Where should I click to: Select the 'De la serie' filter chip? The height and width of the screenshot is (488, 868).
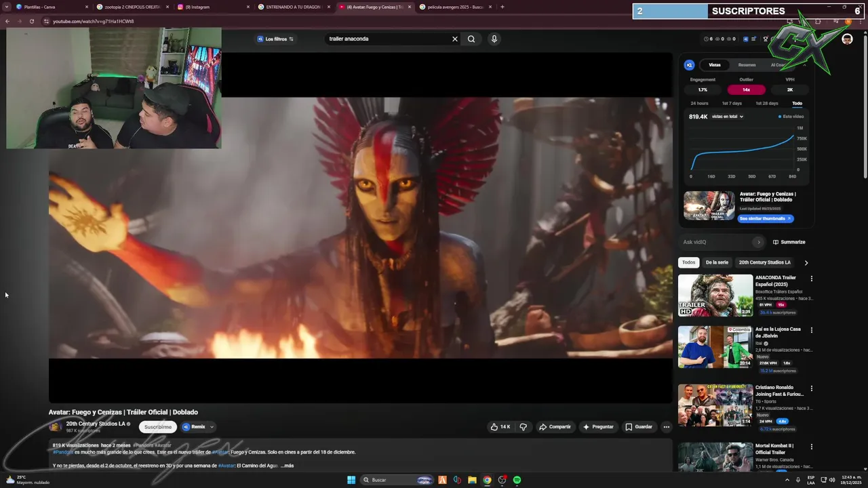click(717, 262)
